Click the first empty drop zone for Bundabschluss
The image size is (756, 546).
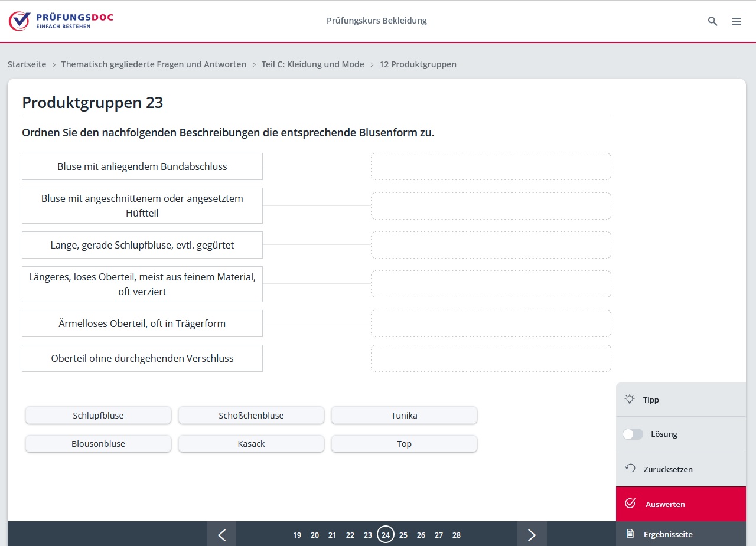490,166
